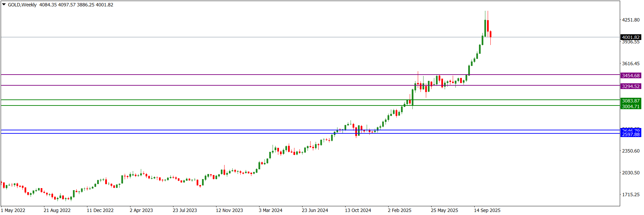Select the purple 3454.68 price tag

(x=631, y=76)
